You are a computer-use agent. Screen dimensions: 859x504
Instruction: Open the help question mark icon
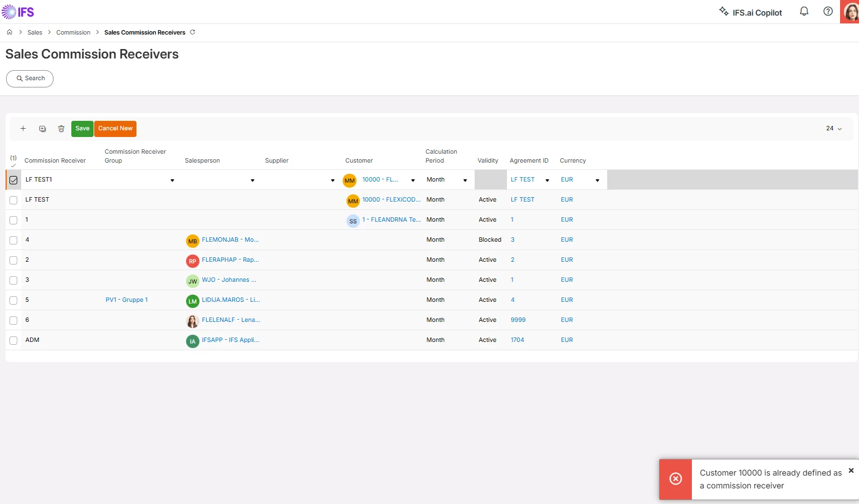(x=828, y=11)
